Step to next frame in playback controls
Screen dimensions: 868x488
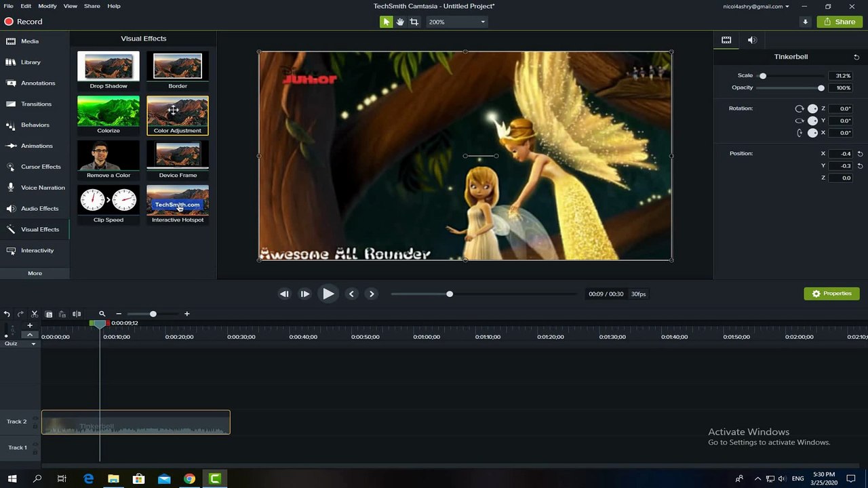[305, 293]
